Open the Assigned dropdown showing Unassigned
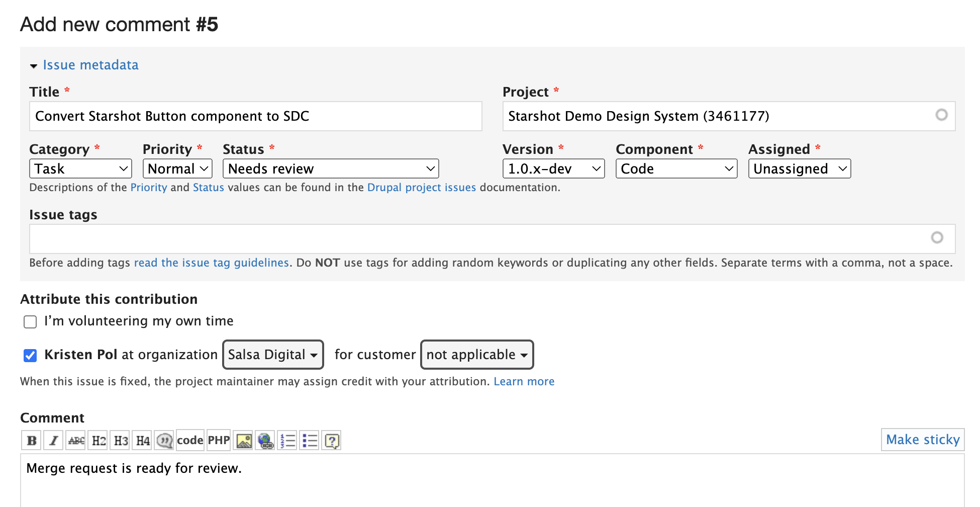 click(x=799, y=168)
